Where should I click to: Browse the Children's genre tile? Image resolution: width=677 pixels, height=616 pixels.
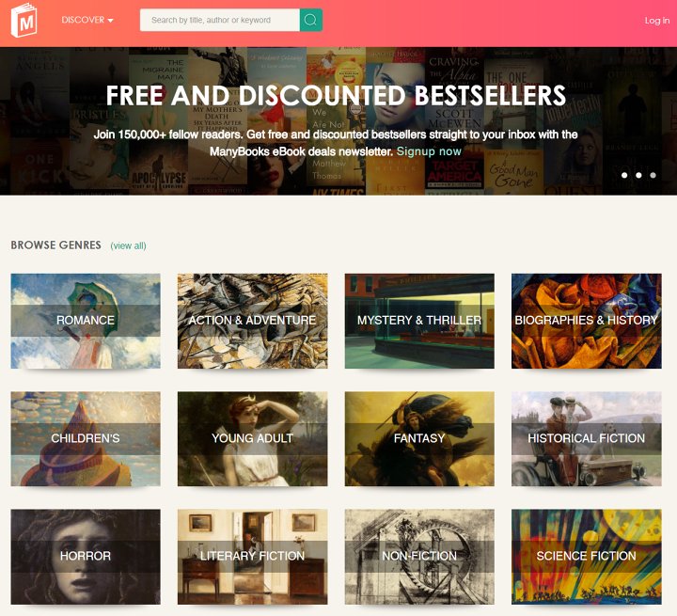click(x=86, y=439)
